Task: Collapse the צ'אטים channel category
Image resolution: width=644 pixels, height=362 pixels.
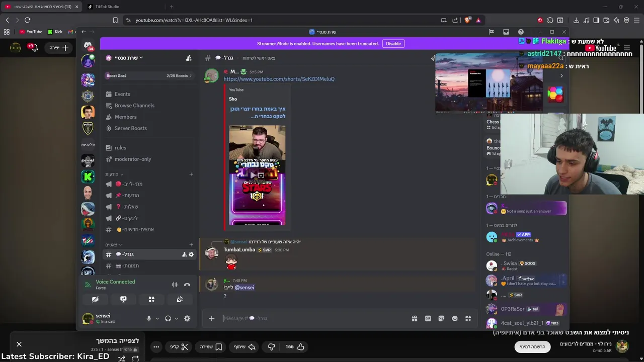Action: pyautogui.click(x=113, y=245)
